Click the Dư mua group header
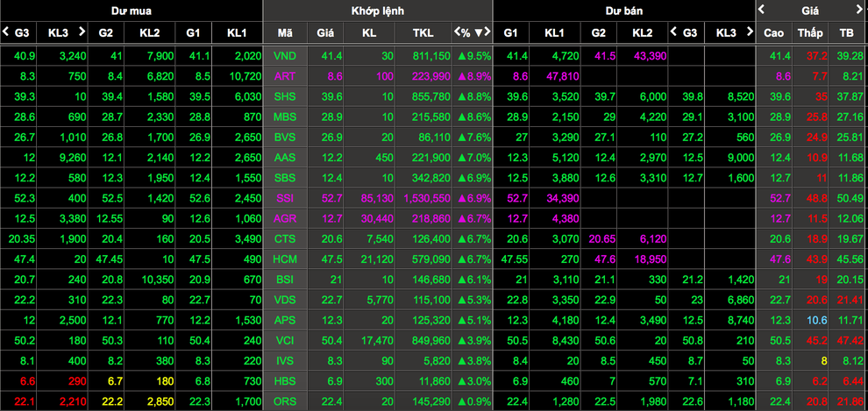868x411 pixels. [x=132, y=10]
